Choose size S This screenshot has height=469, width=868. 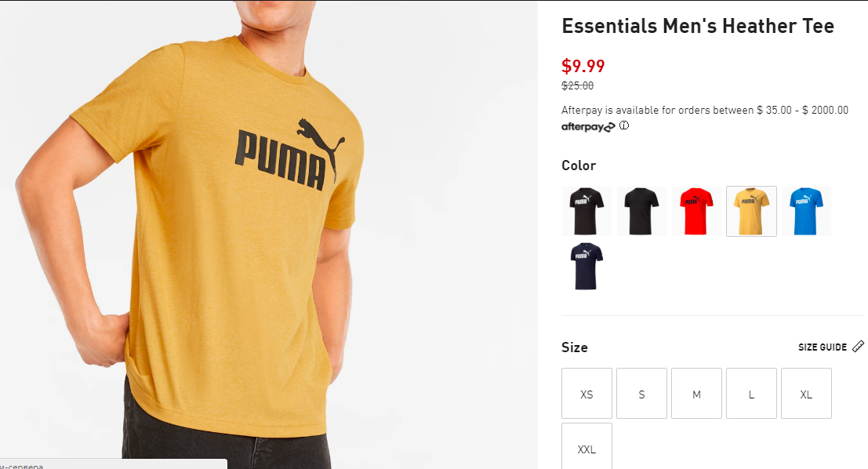(641, 394)
